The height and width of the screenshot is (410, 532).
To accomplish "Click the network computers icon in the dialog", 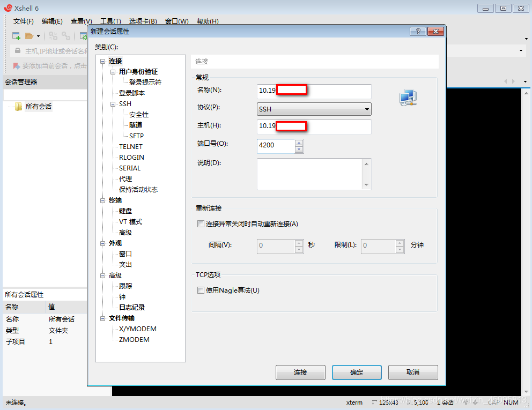I will tap(408, 98).
